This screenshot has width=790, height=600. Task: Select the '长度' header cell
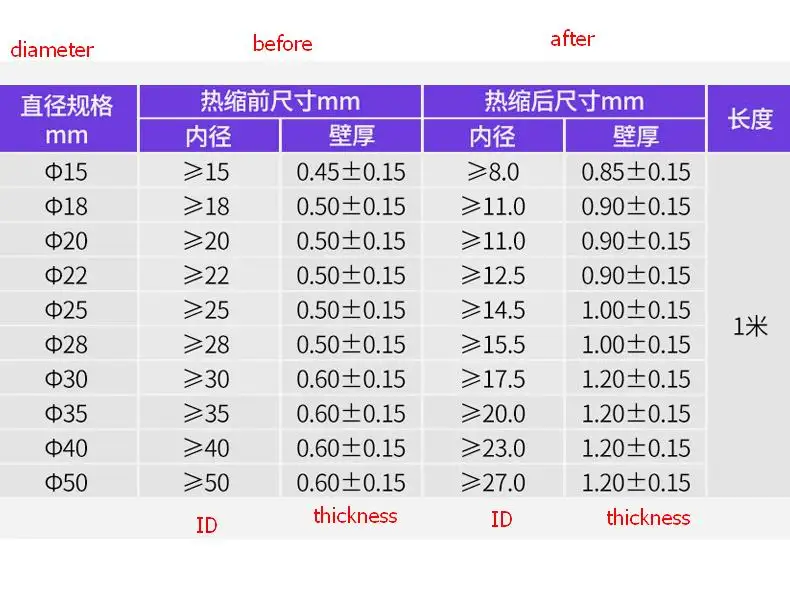750,119
